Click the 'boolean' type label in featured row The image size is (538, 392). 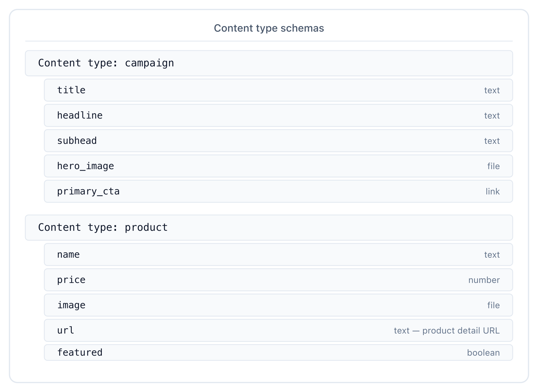483,353
